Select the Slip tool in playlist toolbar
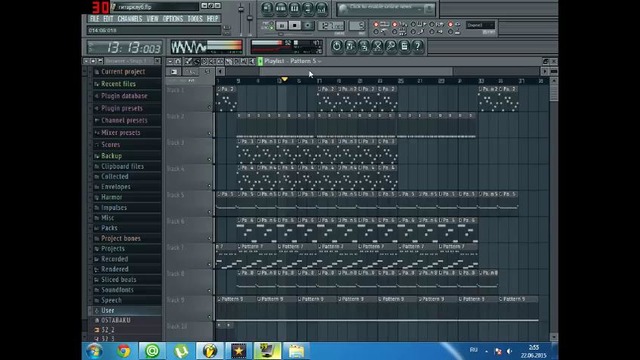The image size is (640, 360). 220,61
